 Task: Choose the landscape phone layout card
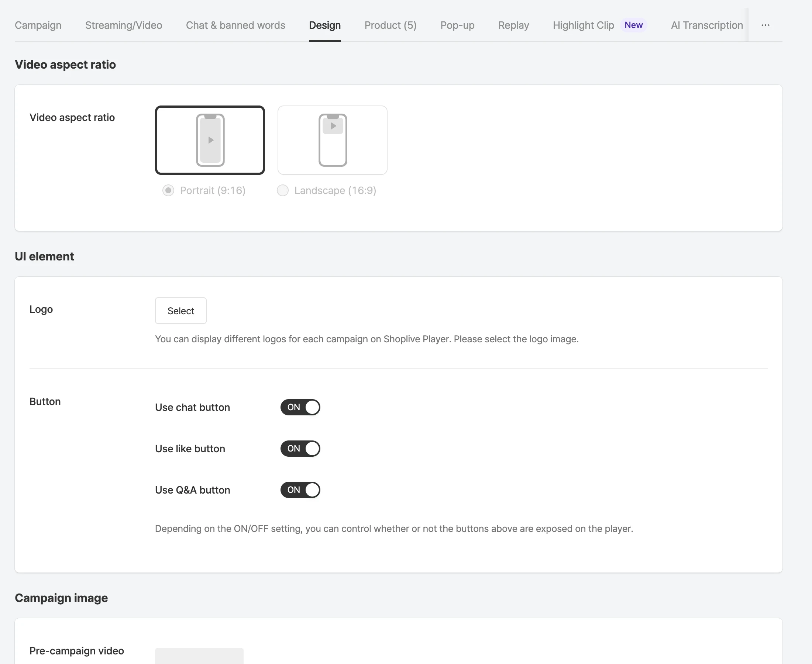332,140
